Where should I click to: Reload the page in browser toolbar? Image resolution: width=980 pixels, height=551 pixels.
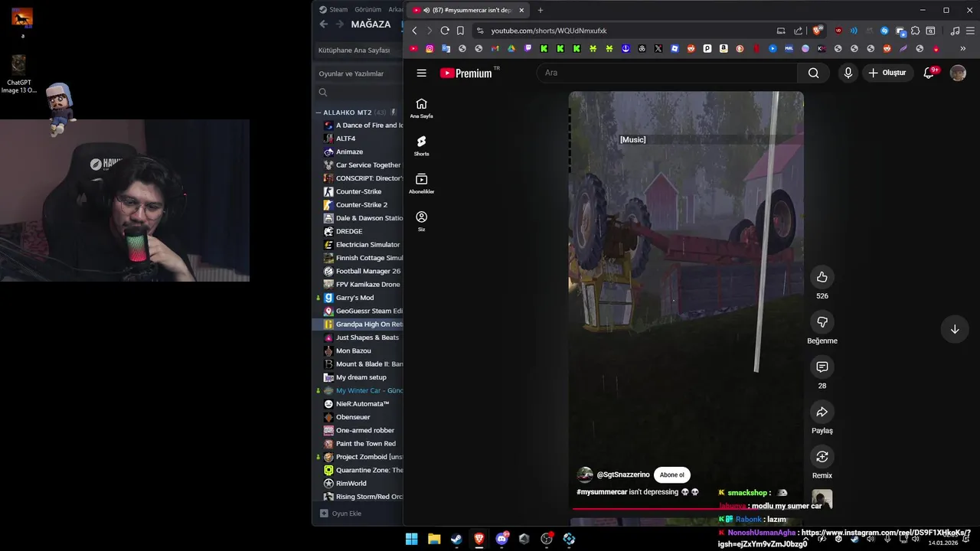[x=445, y=31]
